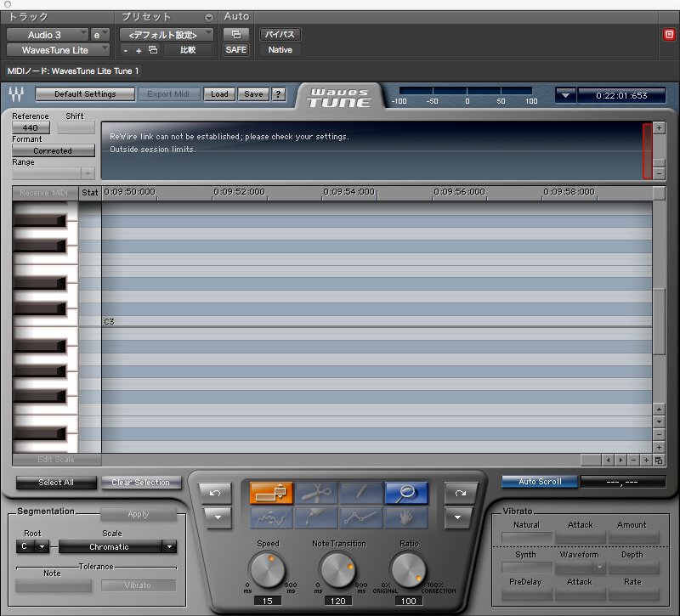Click the Ratio knob
This screenshot has height=616, width=680.
point(408,570)
